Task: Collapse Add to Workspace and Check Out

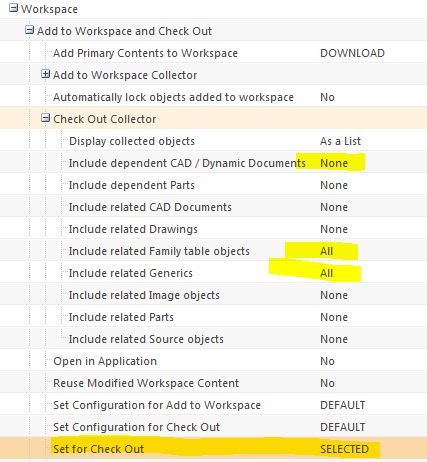Action: (29, 30)
